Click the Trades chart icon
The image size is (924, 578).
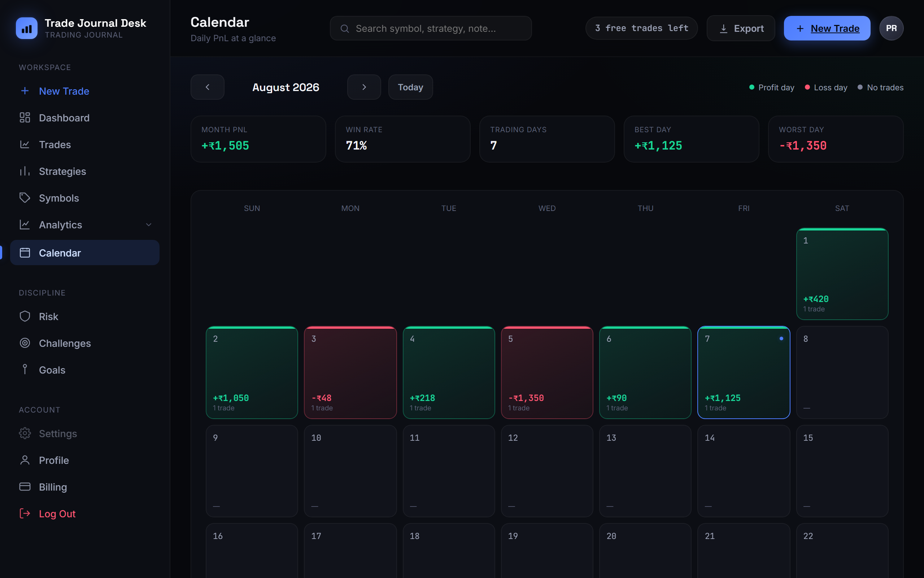tap(25, 144)
